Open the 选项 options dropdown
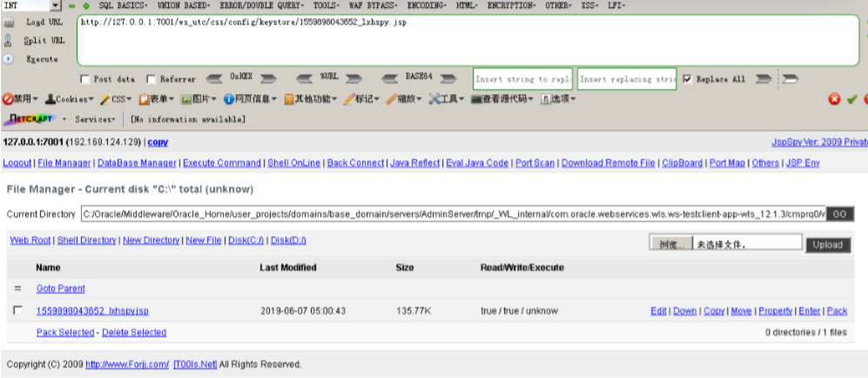 (559, 99)
